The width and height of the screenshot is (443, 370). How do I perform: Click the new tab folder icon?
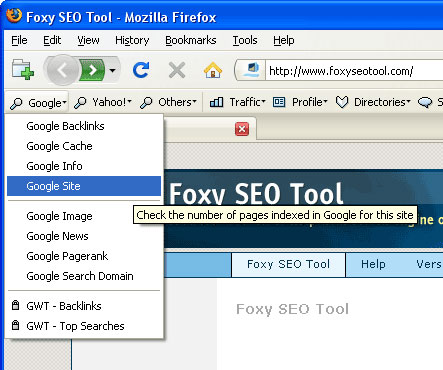pos(23,70)
